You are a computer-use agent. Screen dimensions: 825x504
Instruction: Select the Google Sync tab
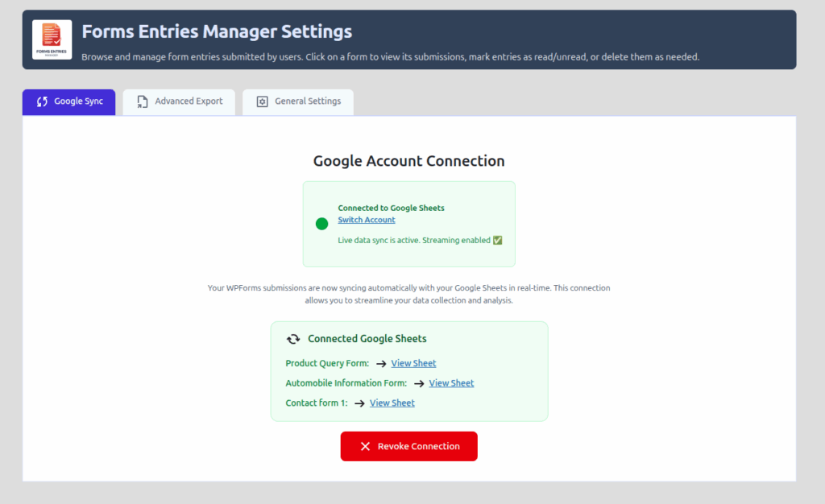click(x=68, y=101)
